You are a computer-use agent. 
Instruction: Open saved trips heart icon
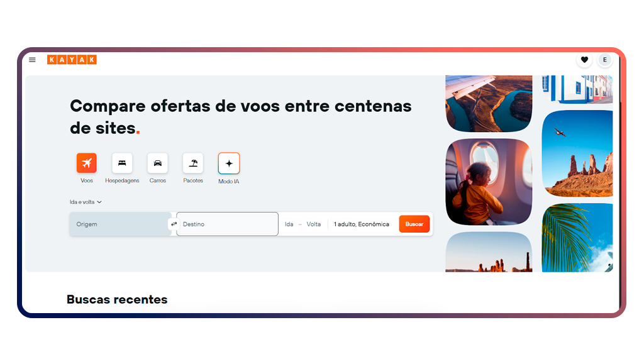584,60
